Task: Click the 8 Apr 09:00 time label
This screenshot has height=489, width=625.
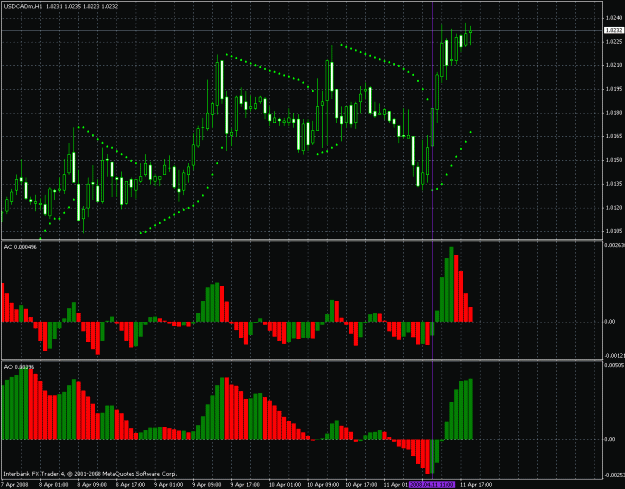Action: [92, 485]
